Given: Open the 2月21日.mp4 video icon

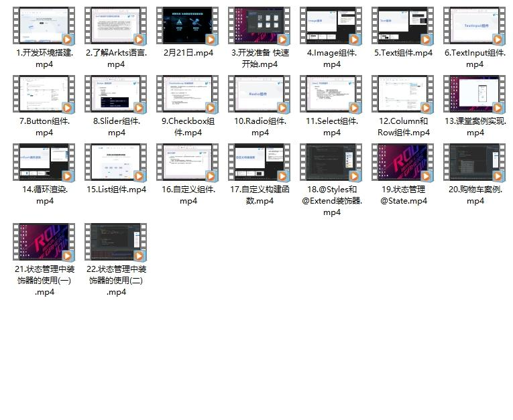Looking at the screenshot, I should pyautogui.click(x=188, y=26).
